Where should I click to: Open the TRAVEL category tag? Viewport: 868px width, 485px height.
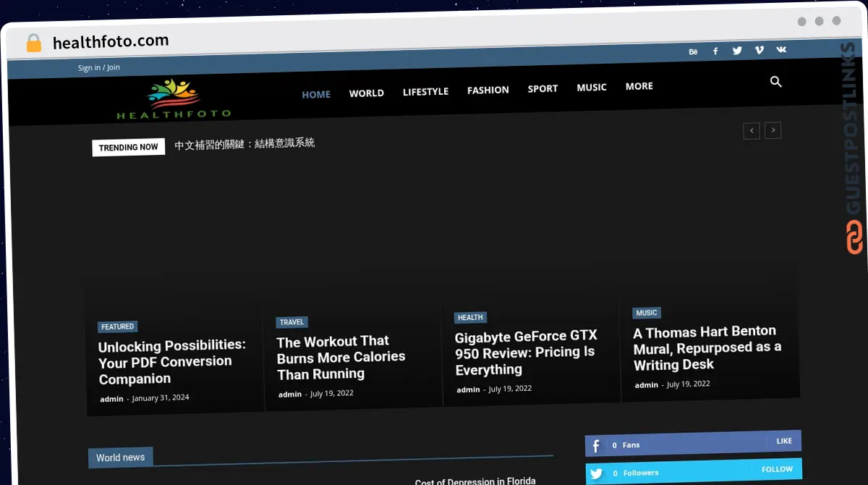292,322
